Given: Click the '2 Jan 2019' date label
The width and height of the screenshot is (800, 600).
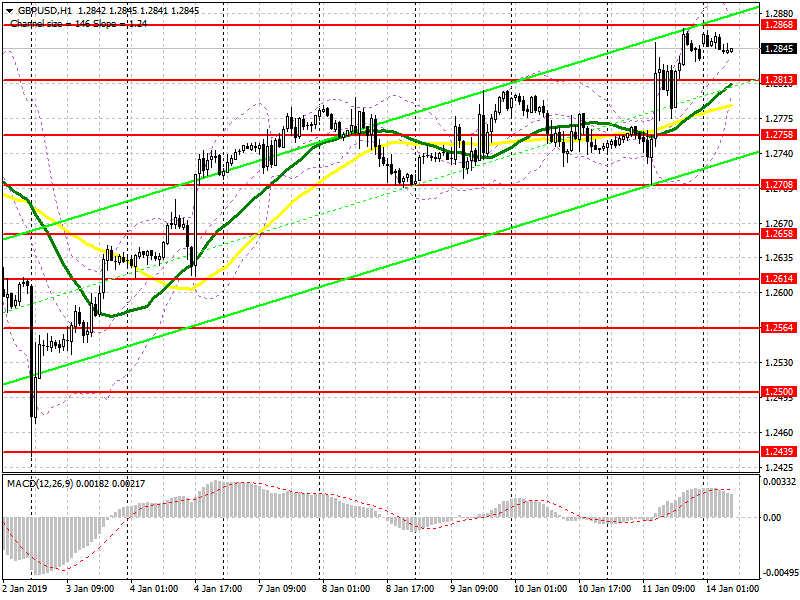Looking at the screenshot, I should 25,589.
